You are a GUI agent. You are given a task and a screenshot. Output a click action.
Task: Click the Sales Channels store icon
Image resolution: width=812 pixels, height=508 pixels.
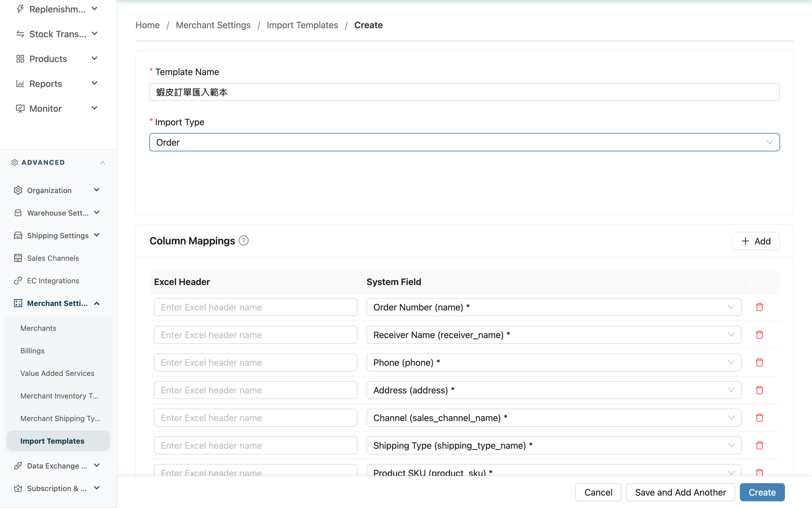pos(18,258)
